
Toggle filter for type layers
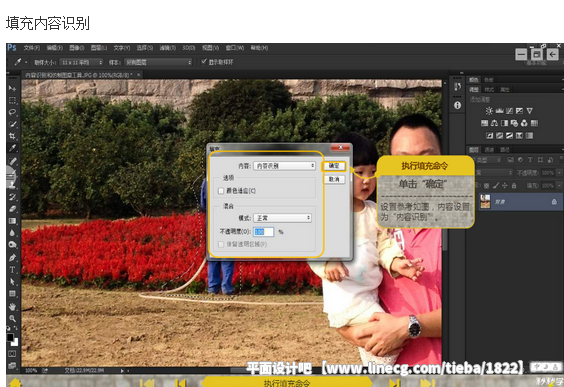(530, 160)
